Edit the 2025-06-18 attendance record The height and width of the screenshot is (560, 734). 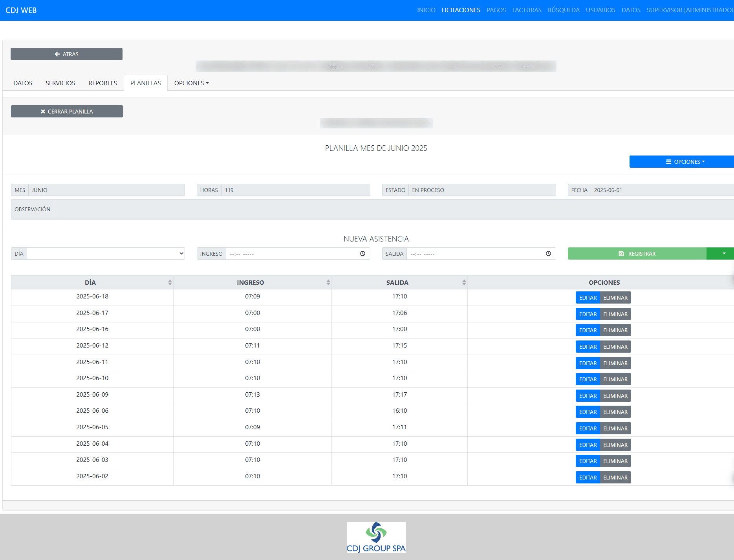pos(588,298)
